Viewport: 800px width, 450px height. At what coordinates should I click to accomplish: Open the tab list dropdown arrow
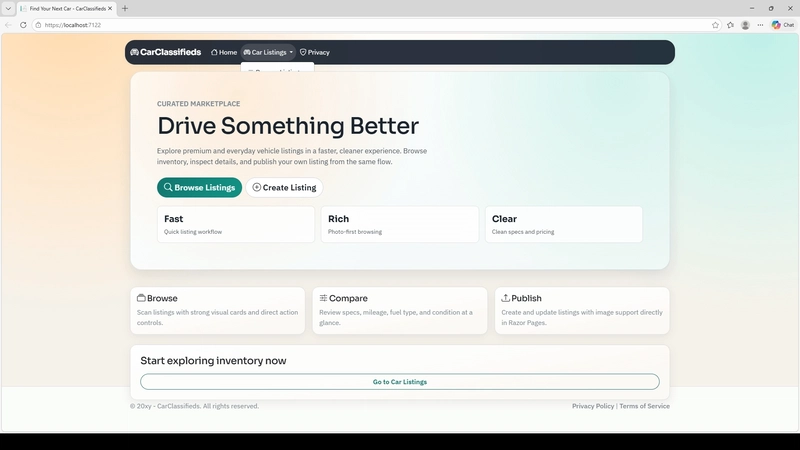coord(8,8)
